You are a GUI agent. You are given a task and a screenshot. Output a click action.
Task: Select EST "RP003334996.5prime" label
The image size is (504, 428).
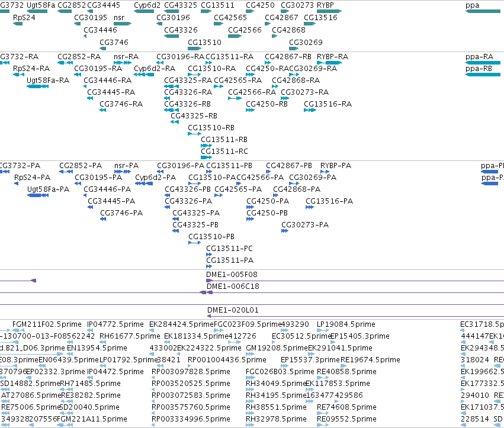(191, 419)
